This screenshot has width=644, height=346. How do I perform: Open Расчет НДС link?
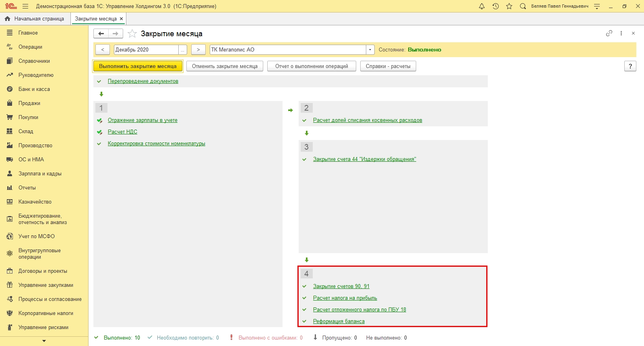pos(122,132)
